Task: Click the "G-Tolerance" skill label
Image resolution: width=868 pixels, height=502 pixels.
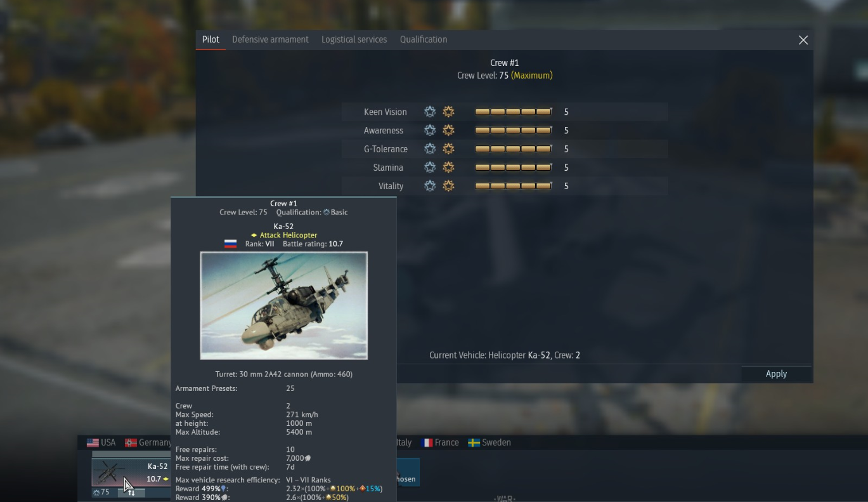Action: [385, 149]
